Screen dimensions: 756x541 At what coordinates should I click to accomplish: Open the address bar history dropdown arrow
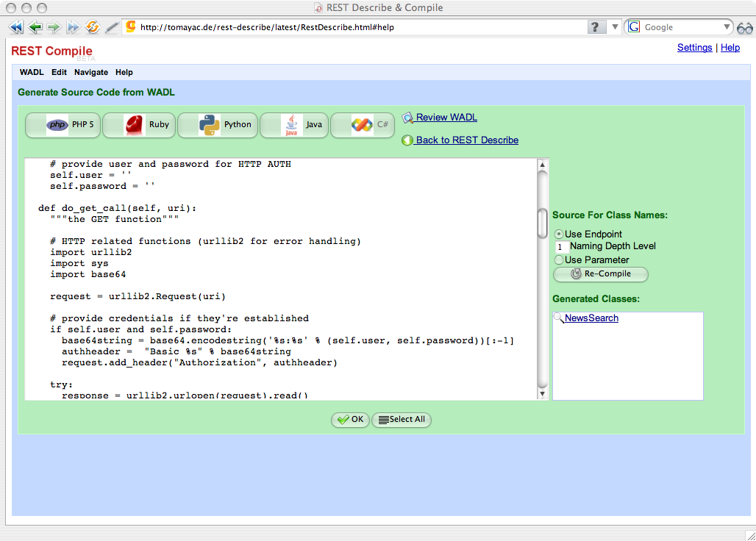616,27
